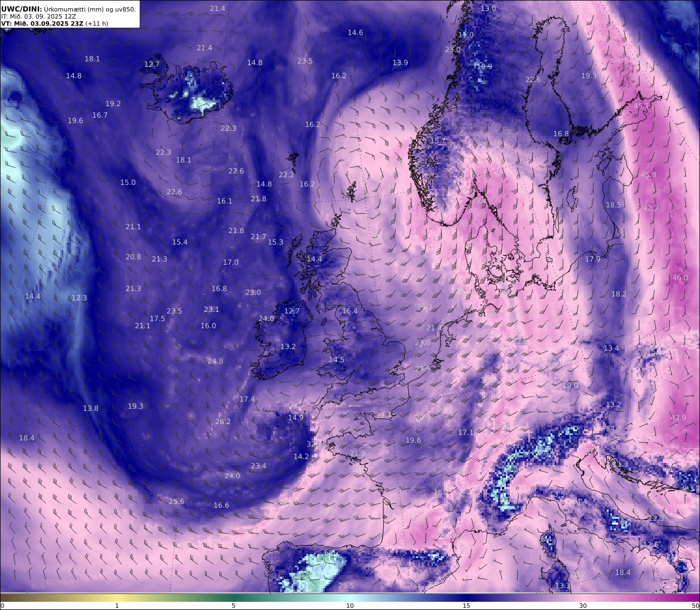
Task: Click the 15.0 value label
Action: (128, 183)
